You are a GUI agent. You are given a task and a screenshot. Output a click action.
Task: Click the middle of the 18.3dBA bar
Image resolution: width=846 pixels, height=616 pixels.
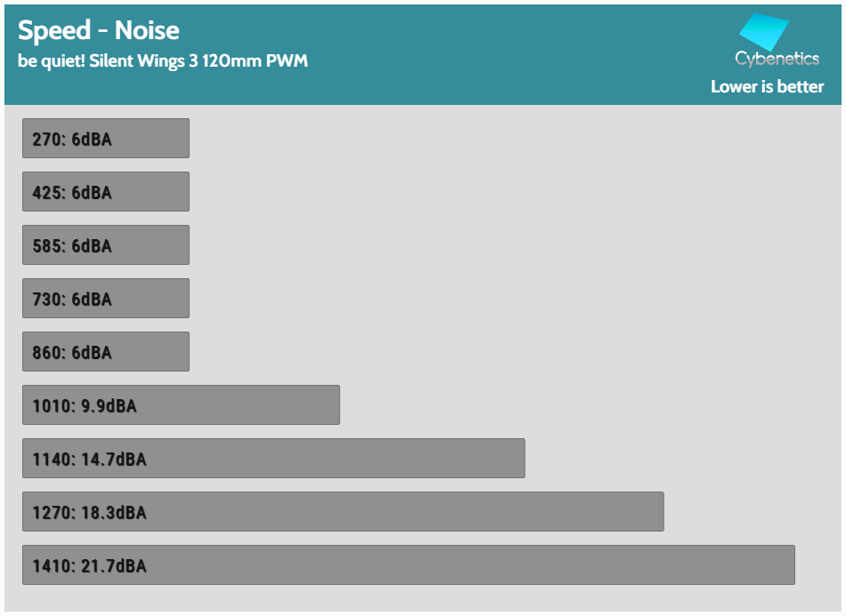pyautogui.click(x=342, y=512)
